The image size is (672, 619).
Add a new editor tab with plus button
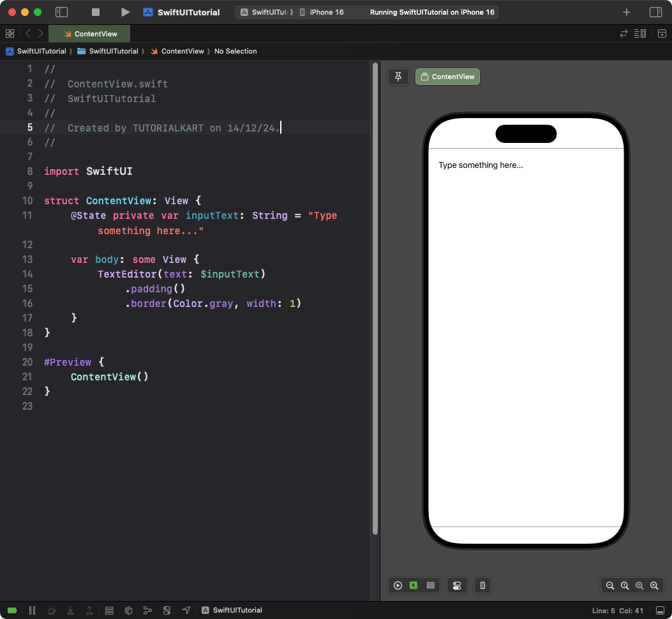click(x=627, y=11)
